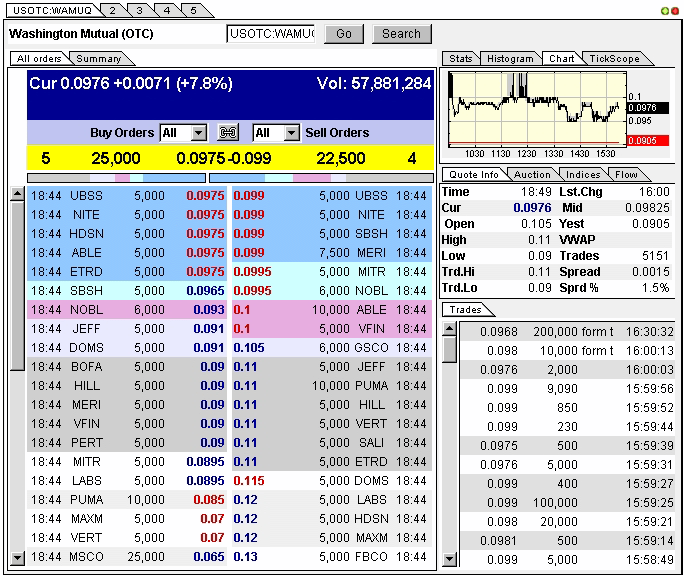This screenshot has height=576, width=684.
Task: Switch to the Summary tab
Action: click(x=98, y=59)
